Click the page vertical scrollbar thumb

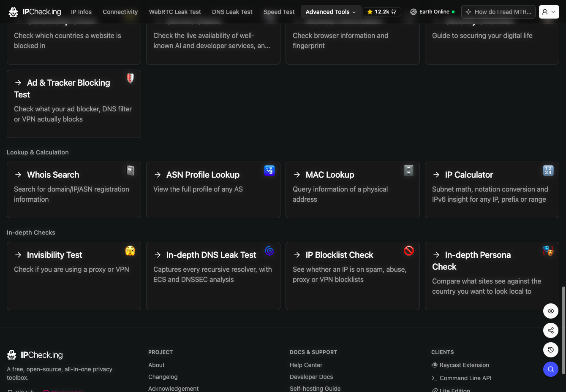click(563, 330)
